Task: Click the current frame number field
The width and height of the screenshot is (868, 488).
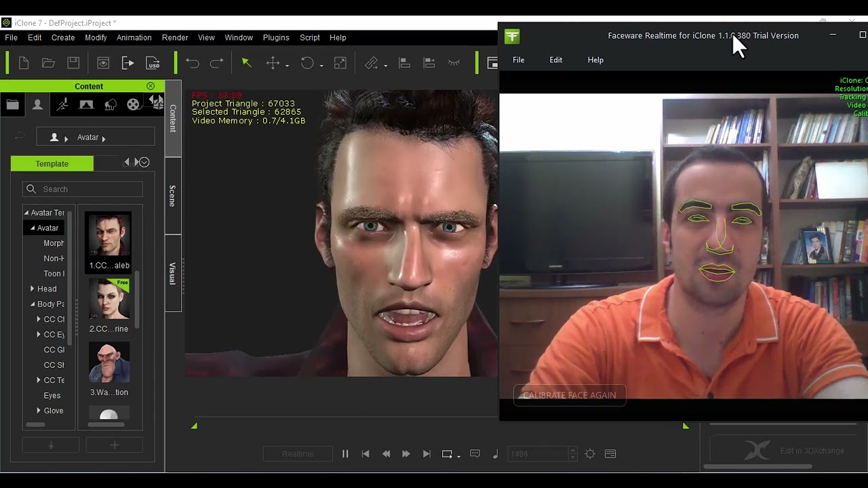Action: click(x=538, y=454)
